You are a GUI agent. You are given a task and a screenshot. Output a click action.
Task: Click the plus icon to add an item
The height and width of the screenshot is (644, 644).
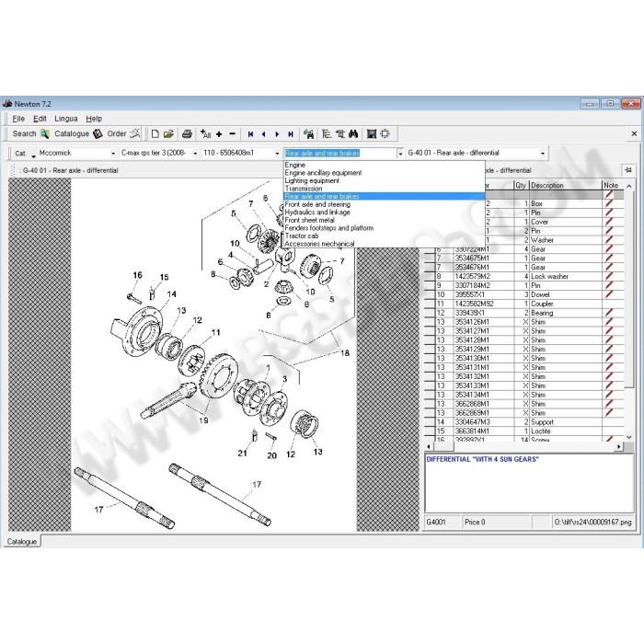pos(219,134)
